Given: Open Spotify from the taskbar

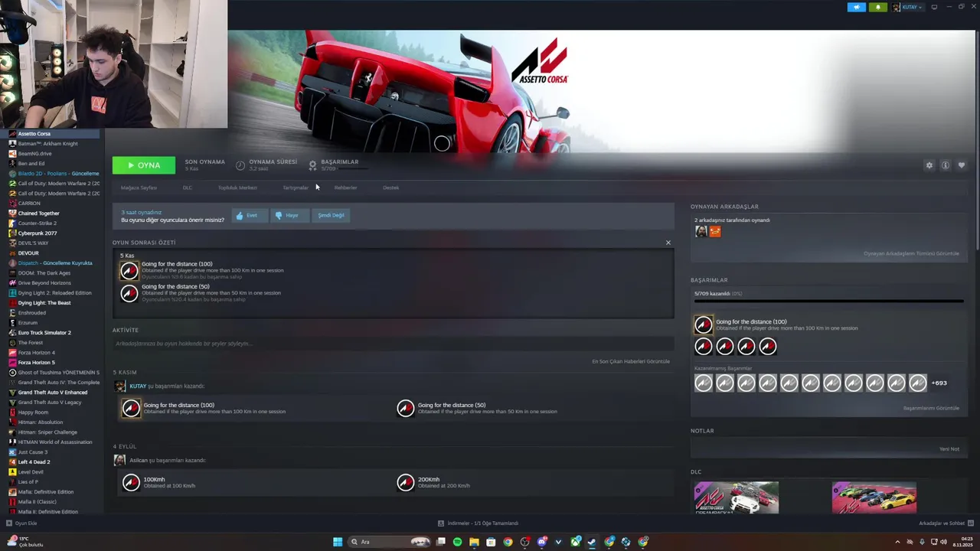Looking at the screenshot, I should click(x=457, y=542).
